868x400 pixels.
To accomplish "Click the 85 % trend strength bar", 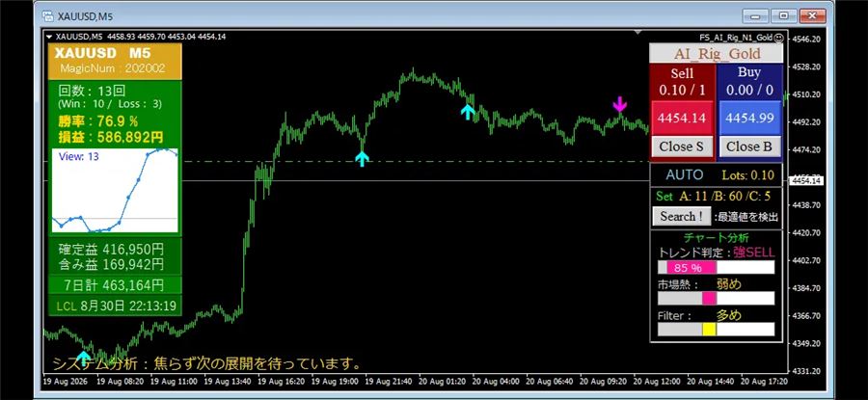I will click(716, 268).
